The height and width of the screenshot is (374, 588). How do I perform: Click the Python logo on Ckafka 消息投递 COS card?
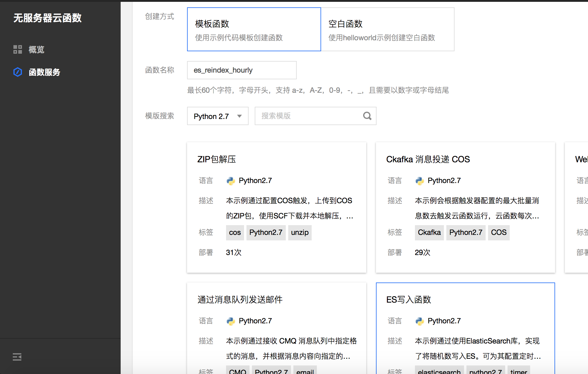pos(420,180)
